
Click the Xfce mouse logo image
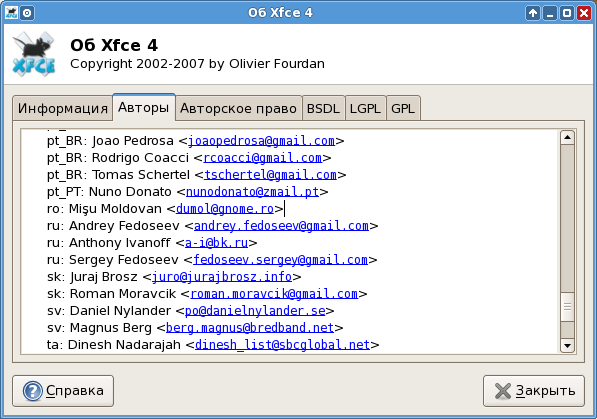point(34,54)
